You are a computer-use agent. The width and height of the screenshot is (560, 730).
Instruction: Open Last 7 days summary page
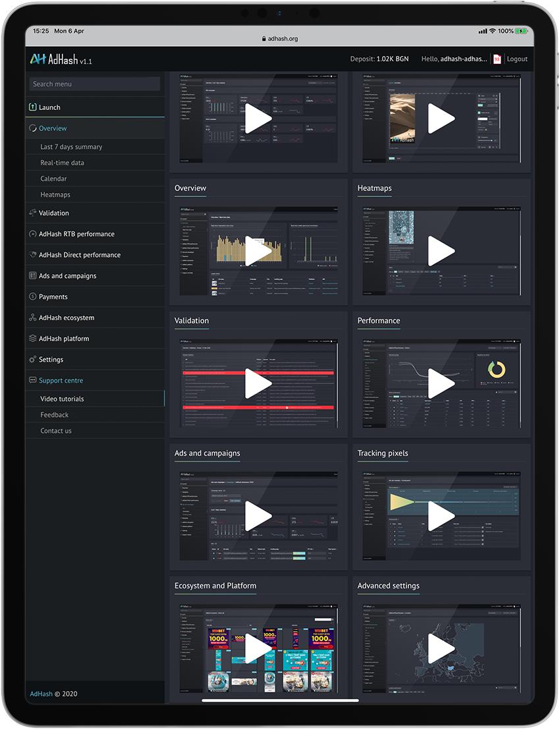pos(71,147)
